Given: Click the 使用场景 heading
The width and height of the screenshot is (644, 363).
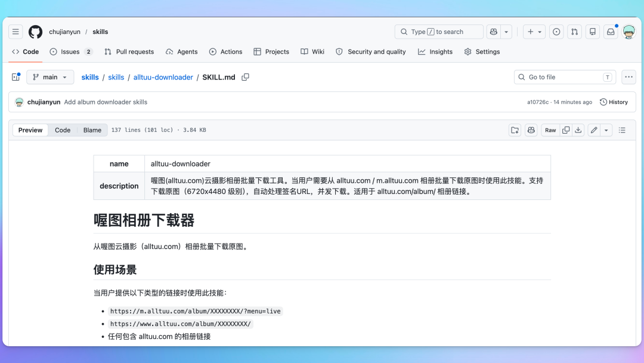Looking at the screenshot, I should point(115,270).
